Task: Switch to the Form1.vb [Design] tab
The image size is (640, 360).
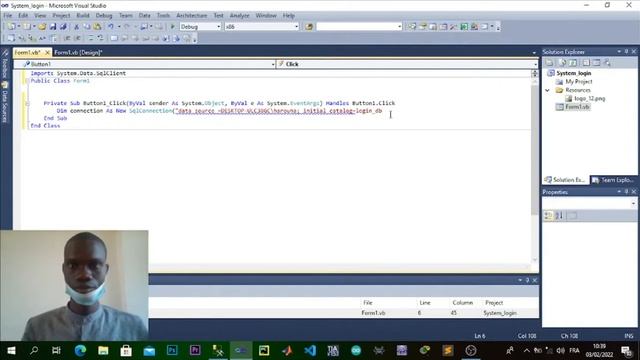Action: coord(78,53)
